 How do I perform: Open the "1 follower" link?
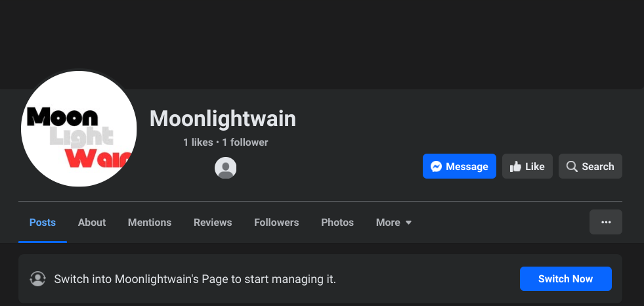pos(245,142)
